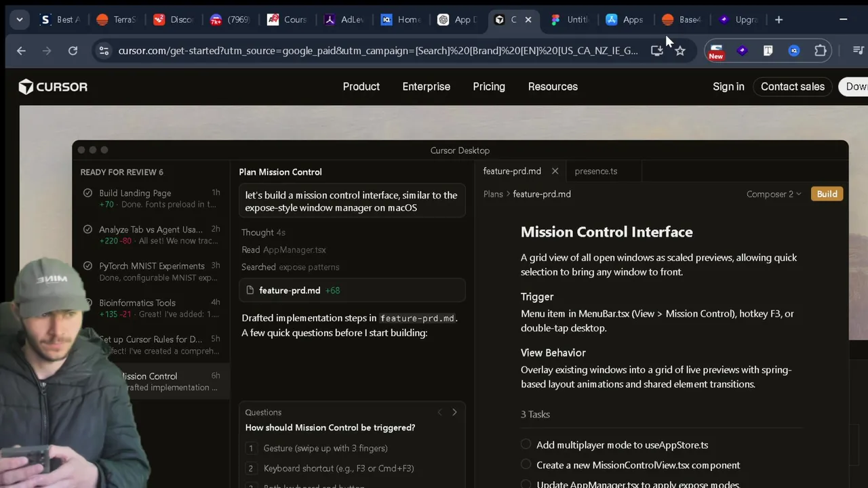The width and height of the screenshot is (868, 488).
Task: Open the blue IQ extension icon
Action: [794, 51]
